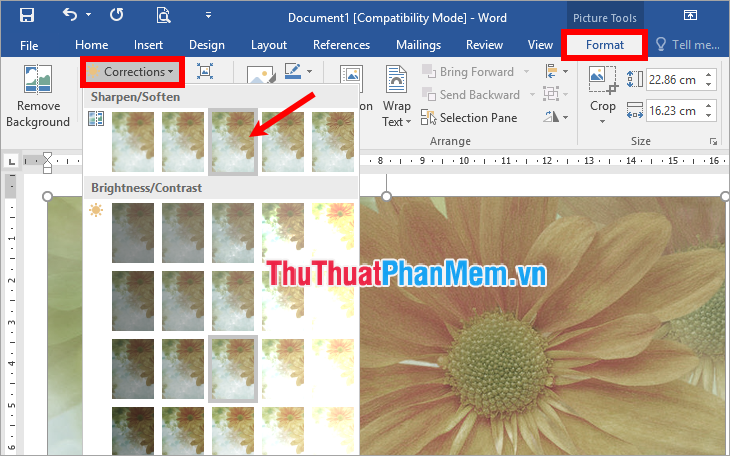Choose the Soften 25% thumbnail
The height and width of the screenshot is (456, 730).
coord(183,142)
